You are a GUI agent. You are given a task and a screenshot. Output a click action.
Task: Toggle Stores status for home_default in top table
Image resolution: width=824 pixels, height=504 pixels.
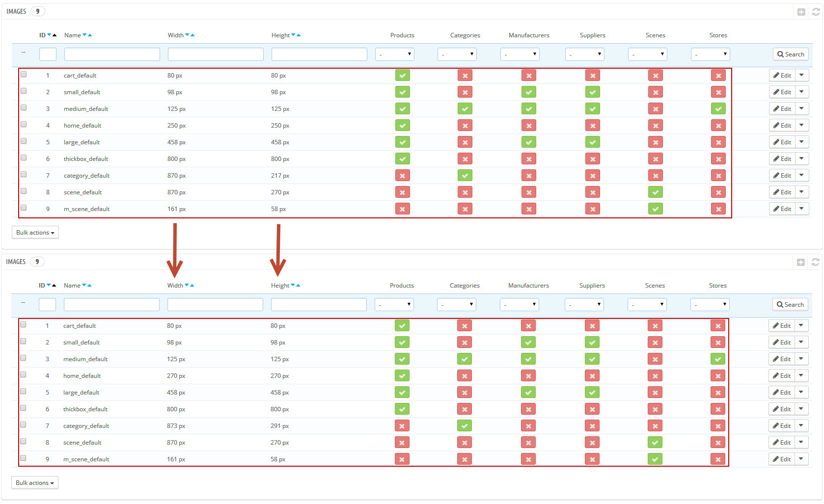point(718,126)
